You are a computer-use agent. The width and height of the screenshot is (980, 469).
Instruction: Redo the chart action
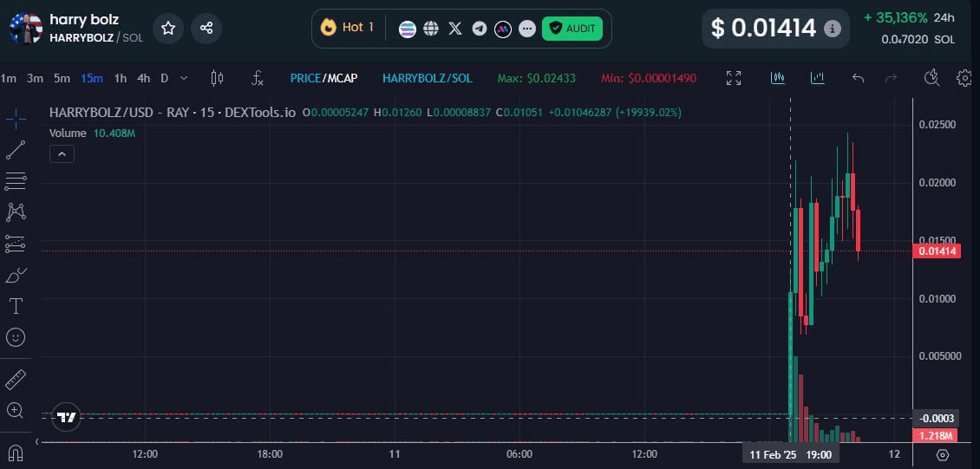pos(892,78)
